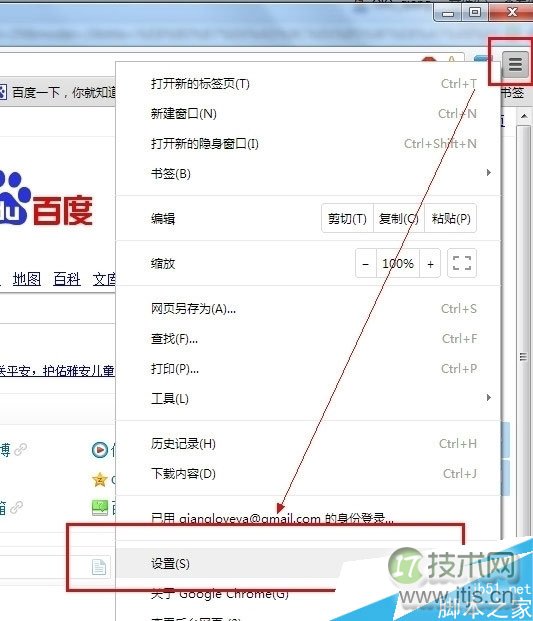Choose 网页另存为(A)... menu item

pos(310,309)
